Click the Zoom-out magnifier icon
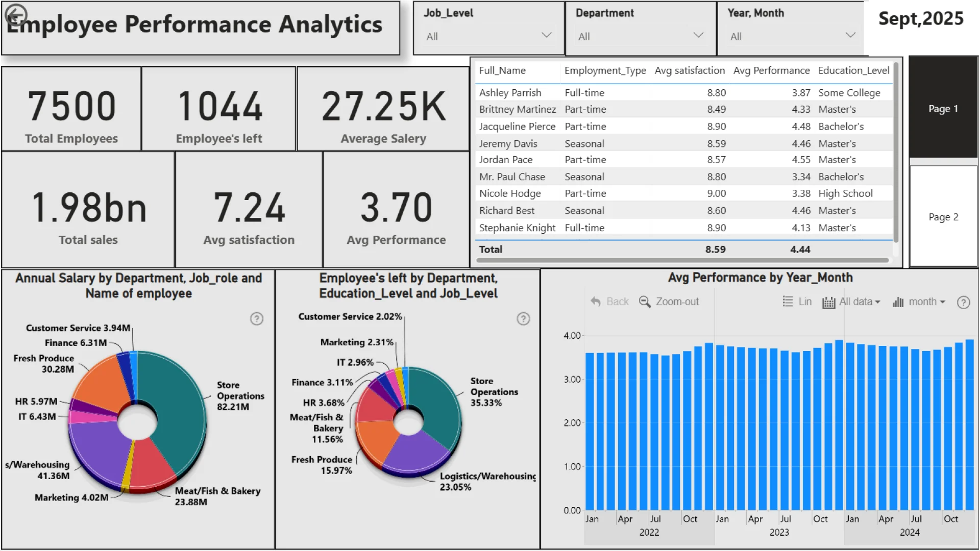 point(645,302)
